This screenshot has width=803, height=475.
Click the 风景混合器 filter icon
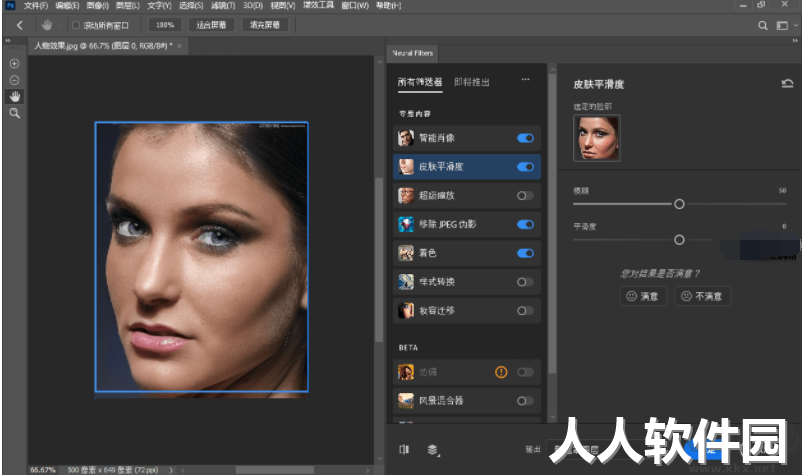406,401
